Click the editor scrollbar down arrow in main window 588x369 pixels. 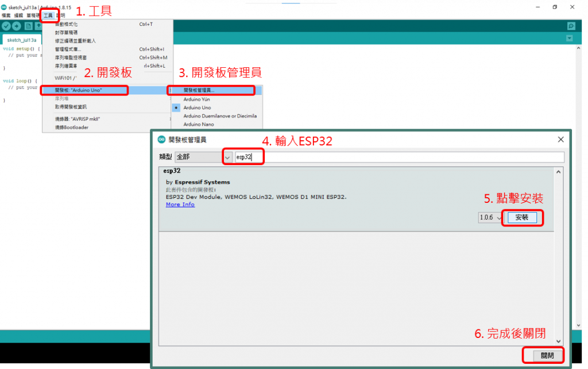point(578,325)
